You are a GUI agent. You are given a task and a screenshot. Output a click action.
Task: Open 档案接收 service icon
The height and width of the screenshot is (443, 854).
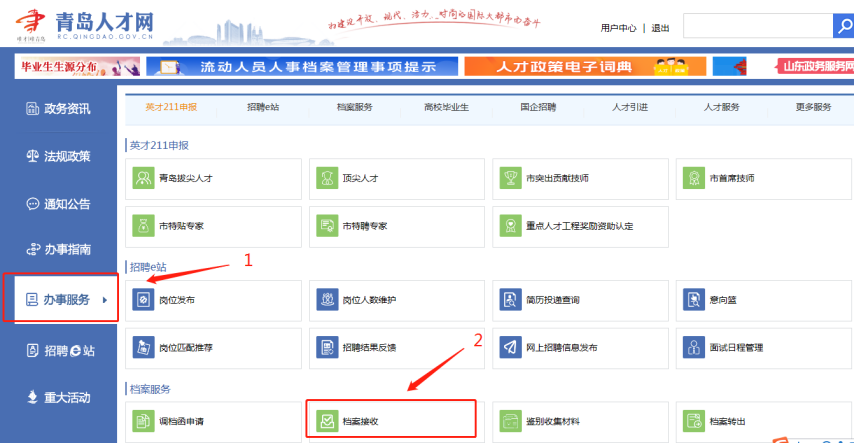[x=326, y=420]
